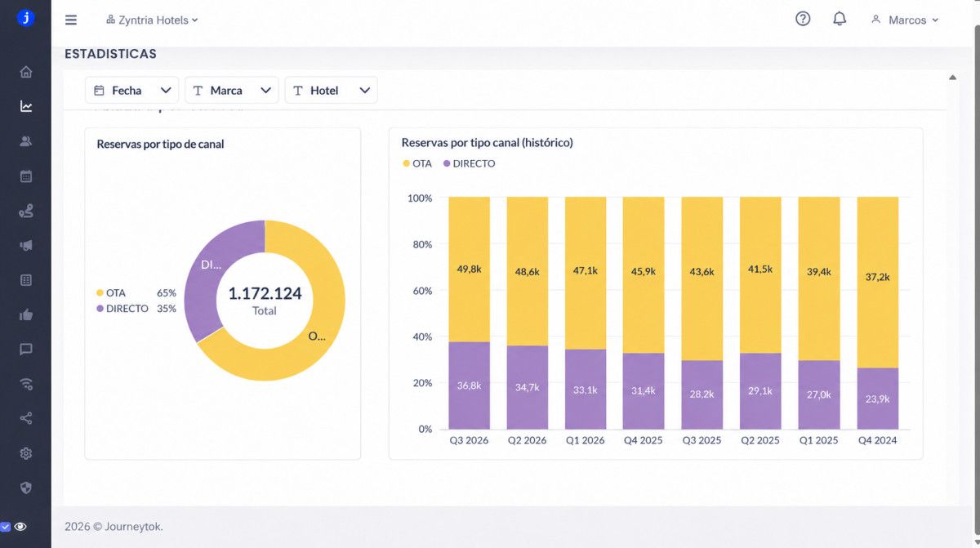Open the Zyntria Hotels organization dropdown
The width and height of the screenshot is (980, 548).
click(x=153, y=20)
